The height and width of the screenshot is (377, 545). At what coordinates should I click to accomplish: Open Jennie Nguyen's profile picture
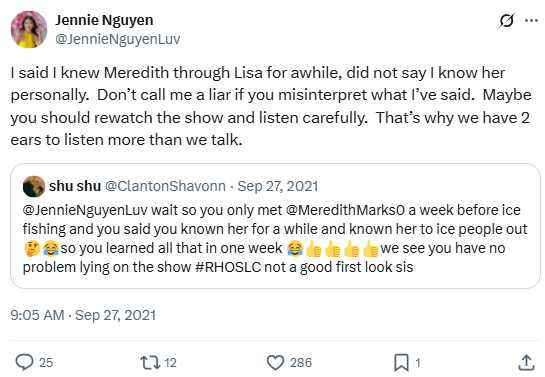[x=29, y=29]
